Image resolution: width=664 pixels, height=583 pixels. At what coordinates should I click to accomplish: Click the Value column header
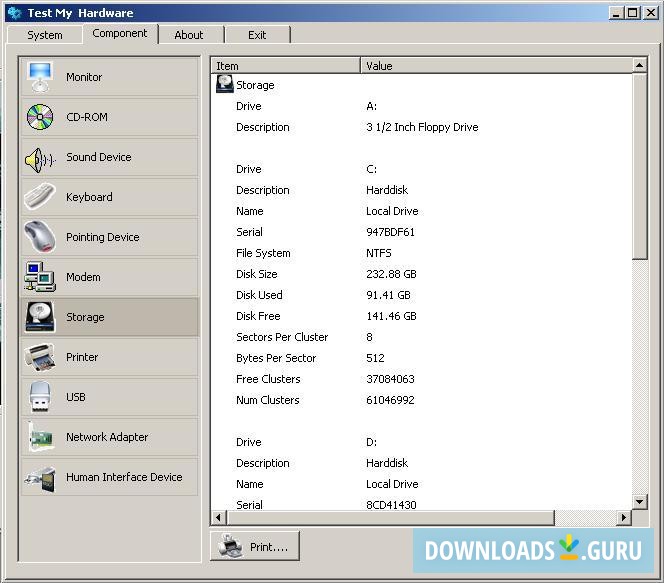(x=496, y=66)
